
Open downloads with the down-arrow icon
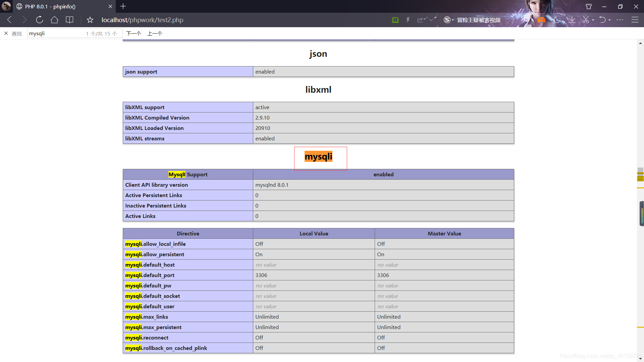pos(572,20)
